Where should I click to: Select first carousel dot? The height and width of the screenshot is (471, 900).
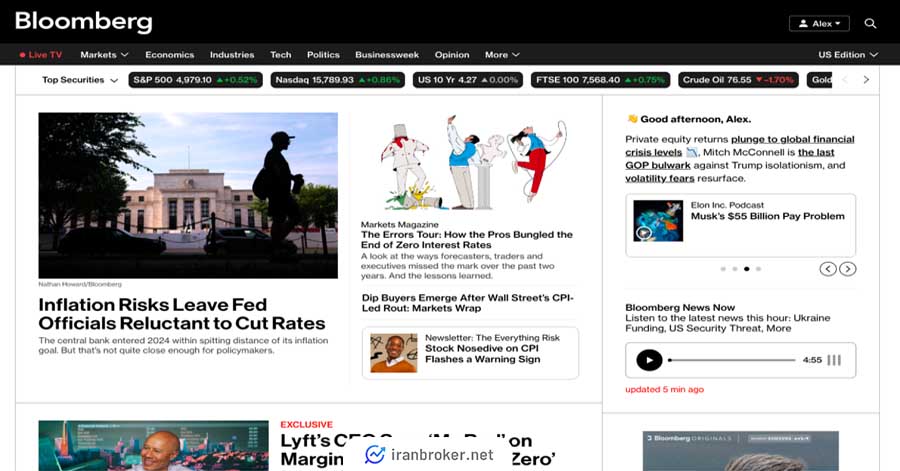[723, 269]
